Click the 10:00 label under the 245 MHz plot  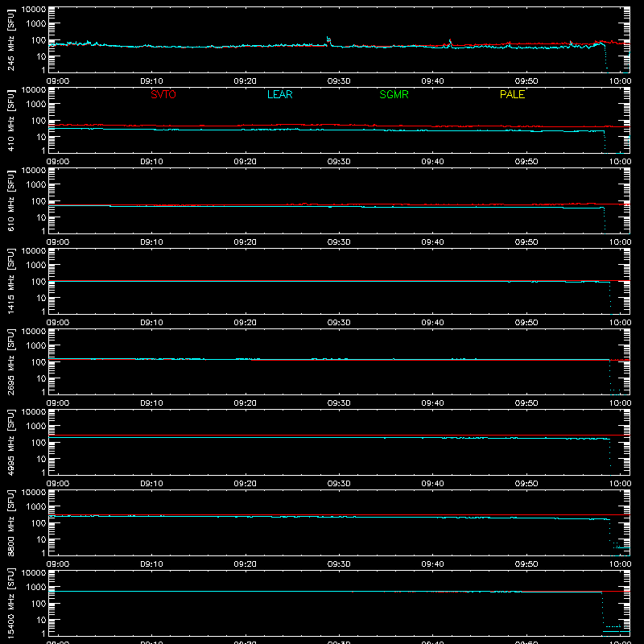[x=620, y=81]
